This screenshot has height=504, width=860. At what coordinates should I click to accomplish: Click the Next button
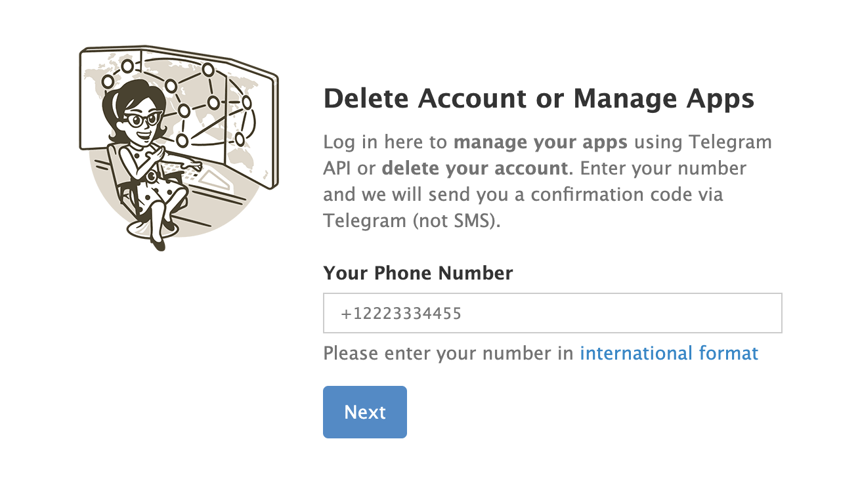[365, 412]
